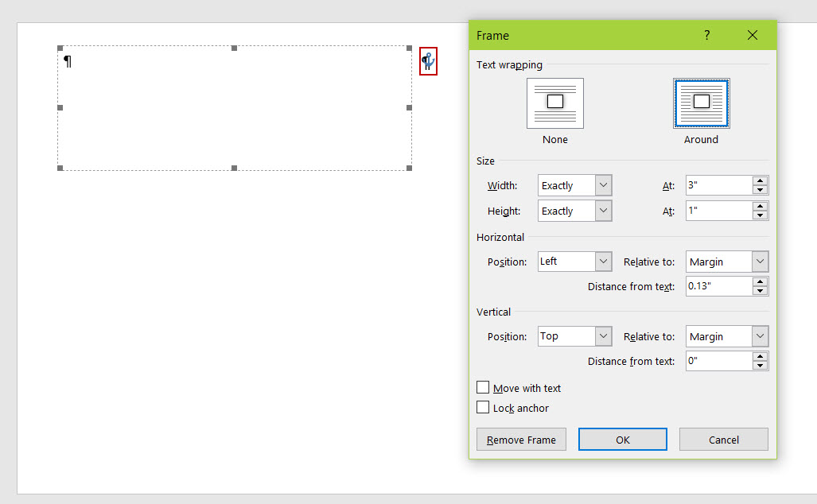The width and height of the screenshot is (817, 504).
Task: Close the Frame dialog with the X
Action: tap(753, 35)
